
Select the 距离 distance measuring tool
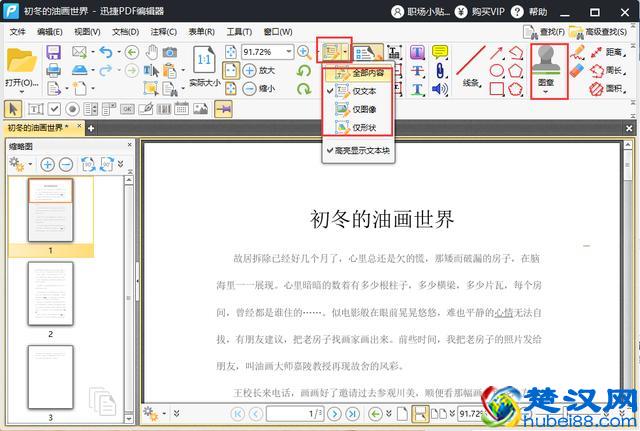click(x=607, y=52)
